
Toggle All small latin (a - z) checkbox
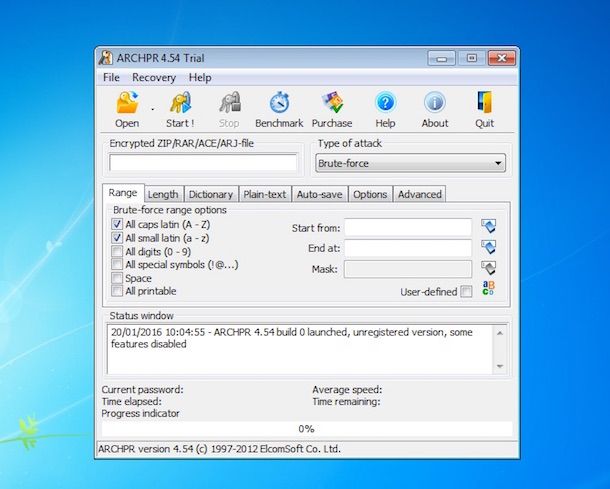(117, 238)
